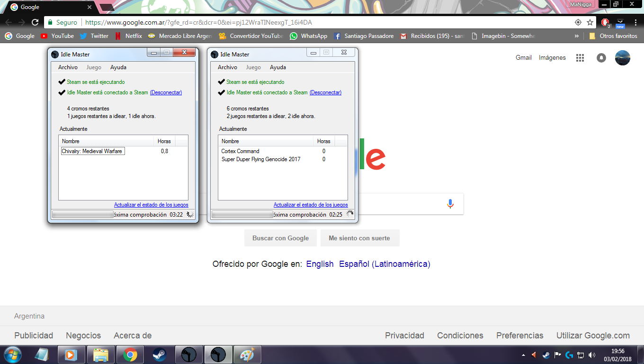This screenshot has width=644, height=364.
Task: Open the Netflix bookmark
Action: pos(128,36)
